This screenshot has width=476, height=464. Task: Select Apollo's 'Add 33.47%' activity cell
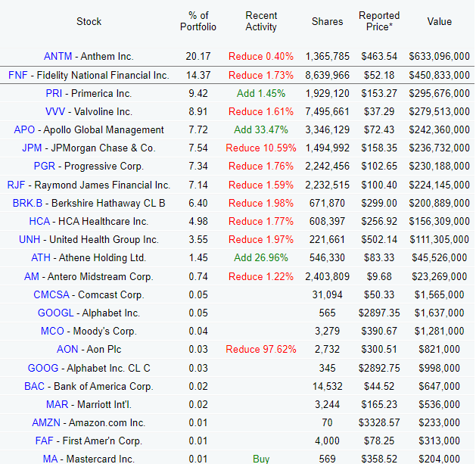click(261, 129)
